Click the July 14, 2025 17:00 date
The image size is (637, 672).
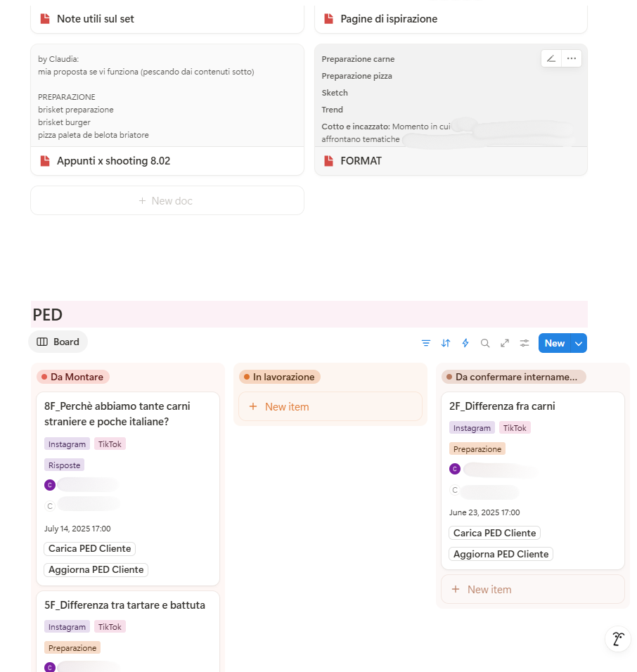pyautogui.click(x=77, y=529)
